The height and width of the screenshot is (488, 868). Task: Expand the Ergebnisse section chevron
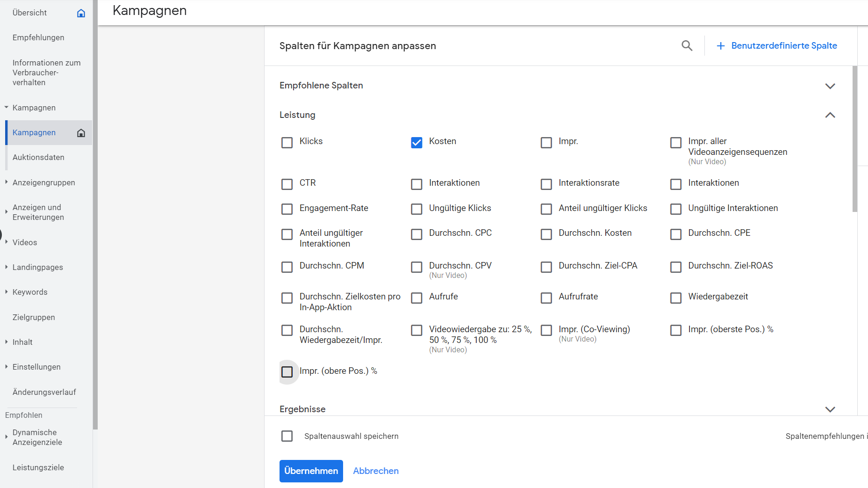[830, 409]
